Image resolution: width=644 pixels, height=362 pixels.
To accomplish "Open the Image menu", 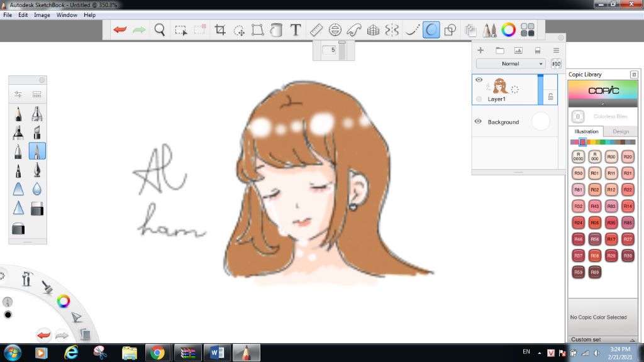I will [42, 15].
